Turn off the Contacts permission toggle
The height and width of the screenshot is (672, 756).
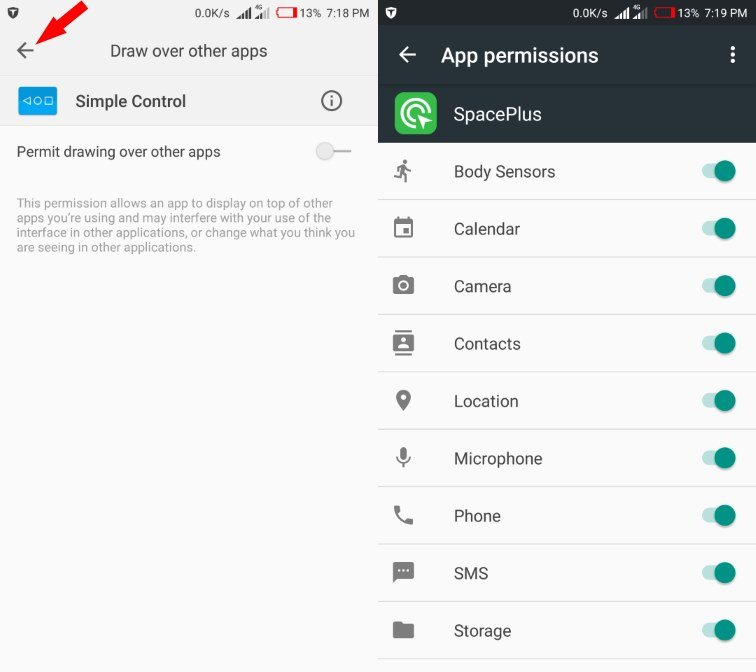[718, 343]
